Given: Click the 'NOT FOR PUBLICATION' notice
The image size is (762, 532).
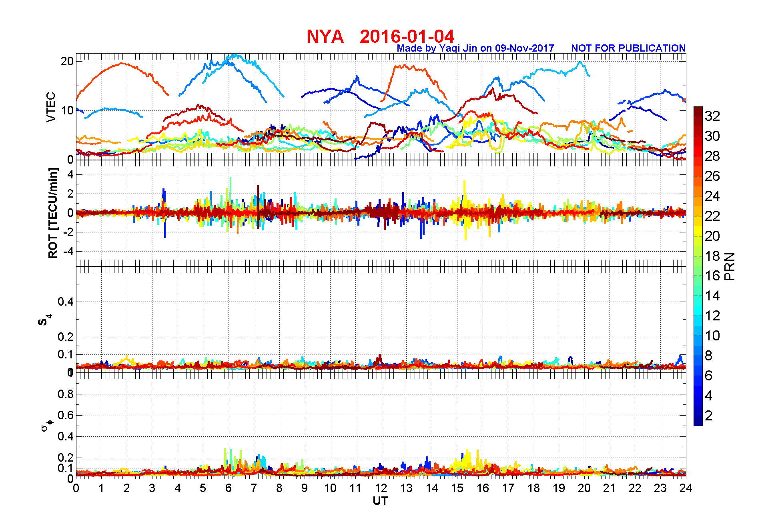Looking at the screenshot, I should coord(628,48).
